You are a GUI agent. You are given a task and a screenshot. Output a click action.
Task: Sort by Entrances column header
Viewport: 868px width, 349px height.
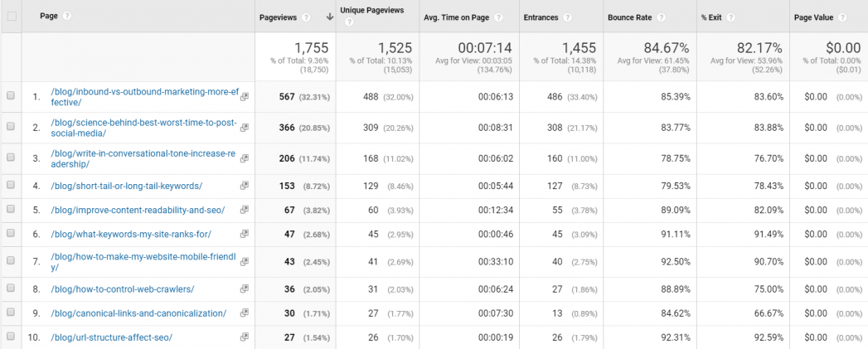pyautogui.click(x=541, y=17)
